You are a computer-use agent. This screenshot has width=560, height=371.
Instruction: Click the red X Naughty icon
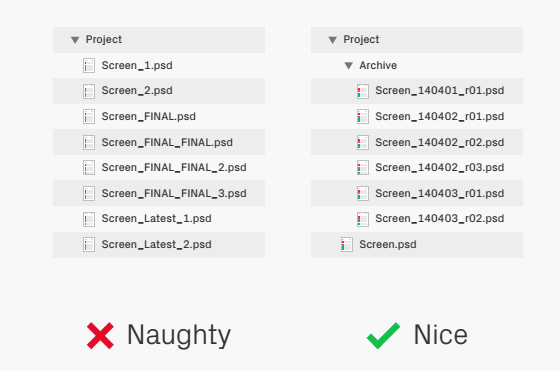pyautogui.click(x=100, y=336)
